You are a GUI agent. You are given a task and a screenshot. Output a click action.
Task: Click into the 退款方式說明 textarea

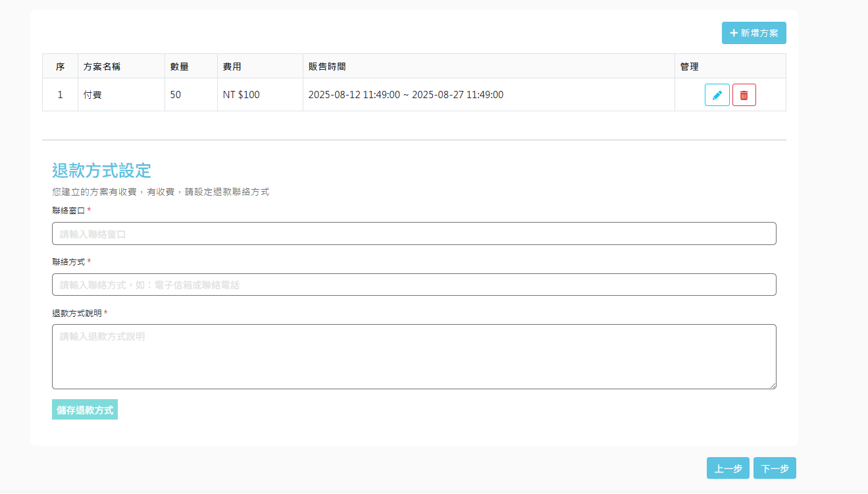pyautogui.click(x=414, y=356)
